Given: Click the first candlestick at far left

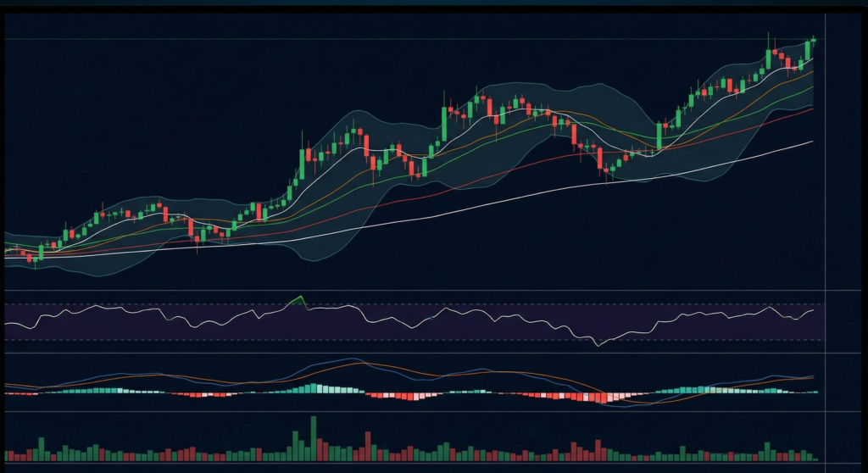Looking at the screenshot, I should 7,251.
